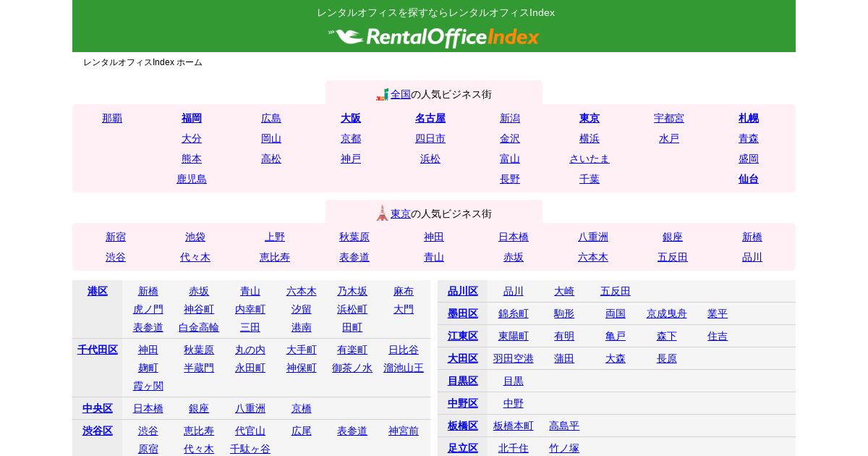Screen dimensions: 868x456
Task: Select the 那覇 city link
Action: click(x=112, y=118)
